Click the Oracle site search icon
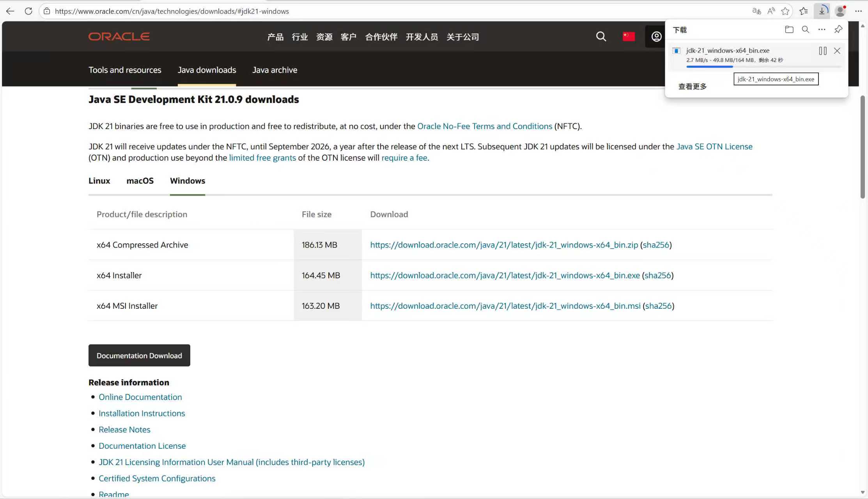The height and width of the screenshot is (499, 868). (x=601, y=37)
